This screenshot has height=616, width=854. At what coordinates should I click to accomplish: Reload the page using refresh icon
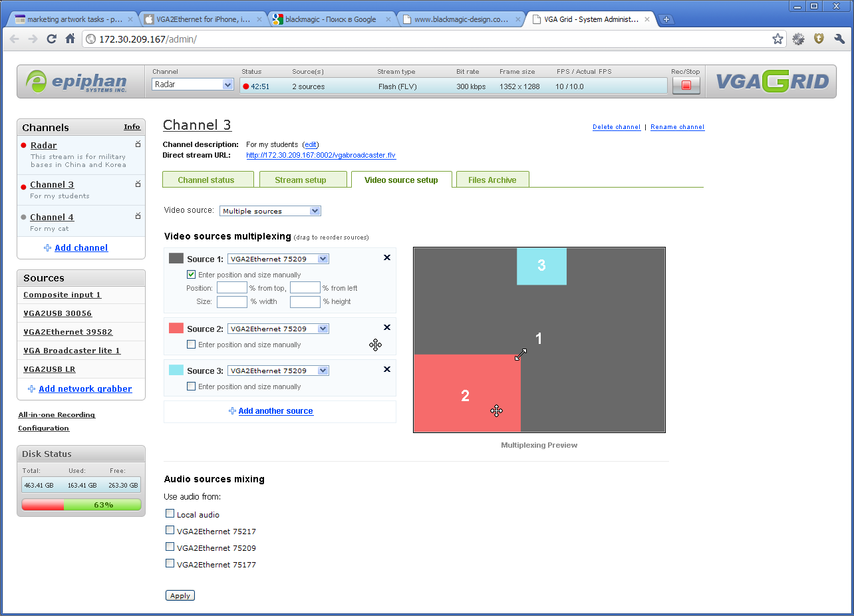click(x=51, y=39)
